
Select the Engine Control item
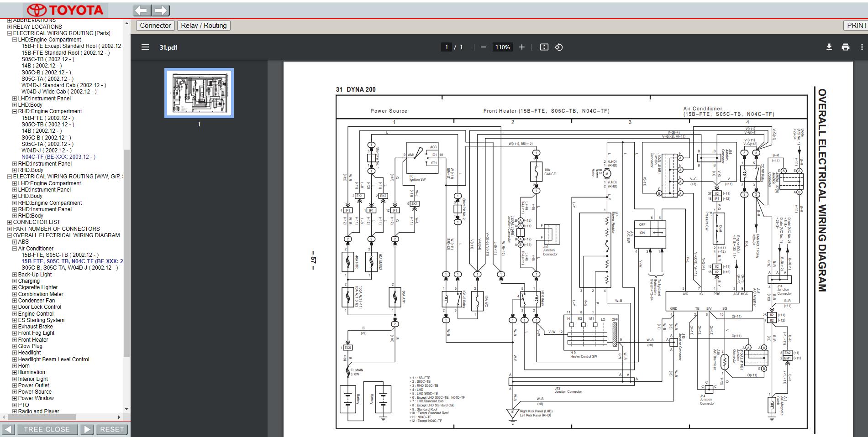click(36, 314)
